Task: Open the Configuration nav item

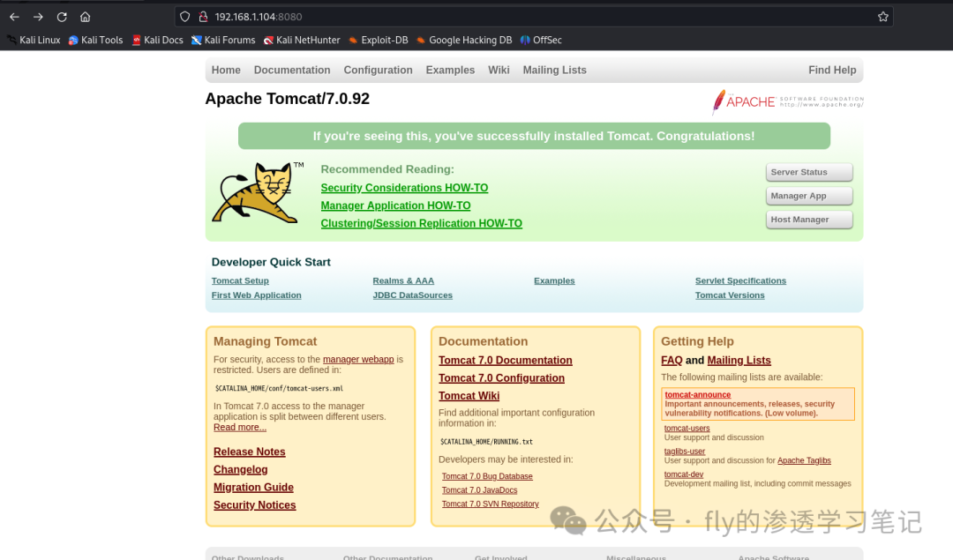Action: click(x=378, y=70)
